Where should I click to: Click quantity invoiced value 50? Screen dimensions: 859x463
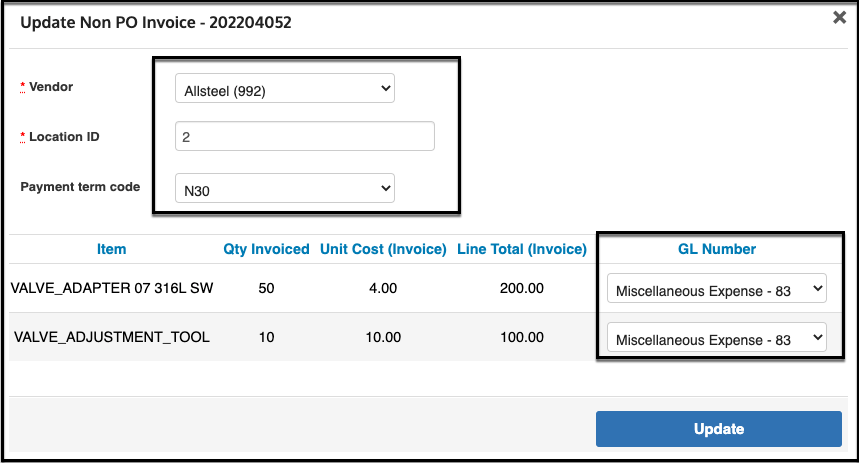pos(266,288)
